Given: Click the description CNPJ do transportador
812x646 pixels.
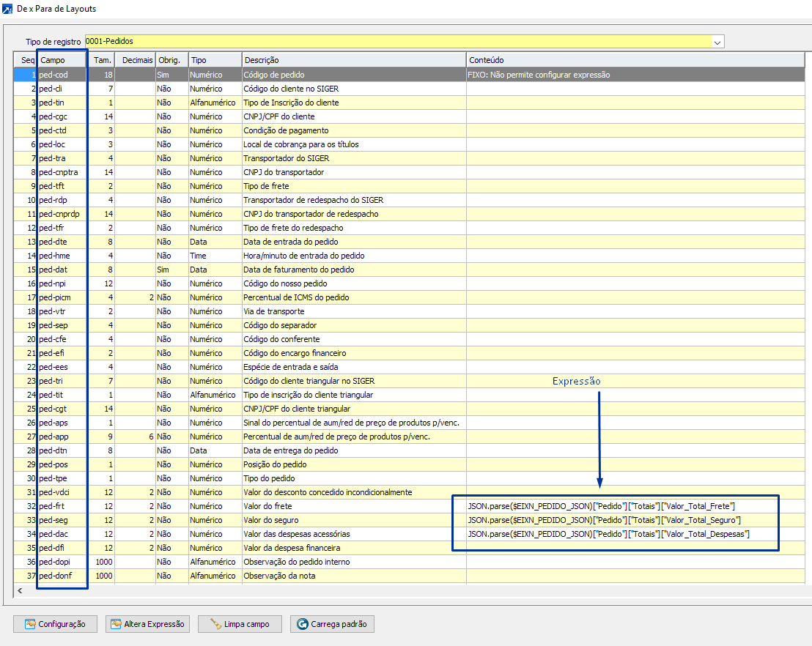Looking at the screenshot, I should pyautogui.click(x=283, y=172).
